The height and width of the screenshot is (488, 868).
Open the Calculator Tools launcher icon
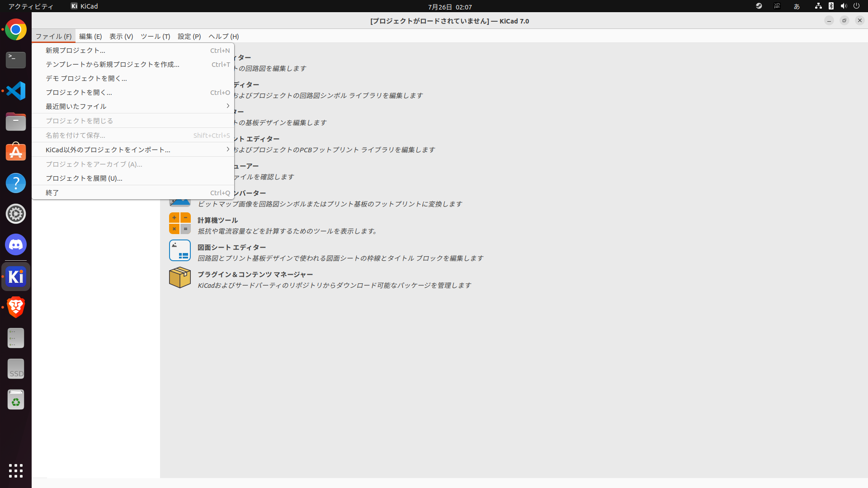[x=179, y=223]
